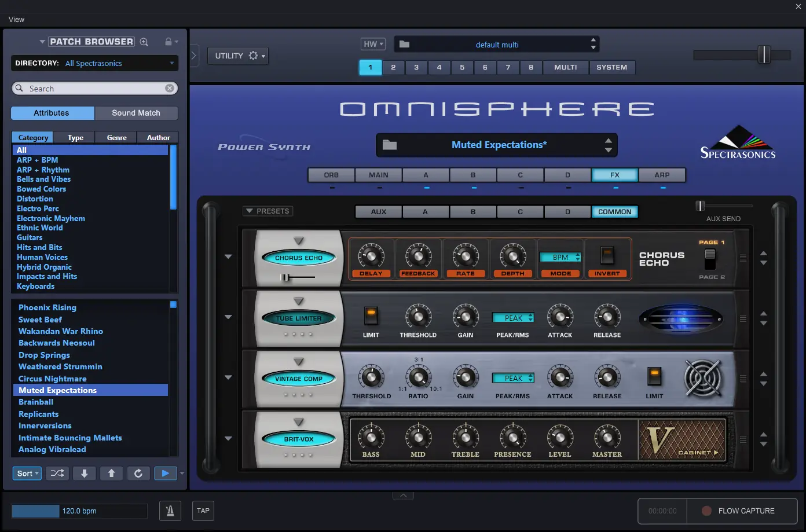Switch to the MAIN page tab
Viewport: 806px width, 532px height.
click(379, 175)
